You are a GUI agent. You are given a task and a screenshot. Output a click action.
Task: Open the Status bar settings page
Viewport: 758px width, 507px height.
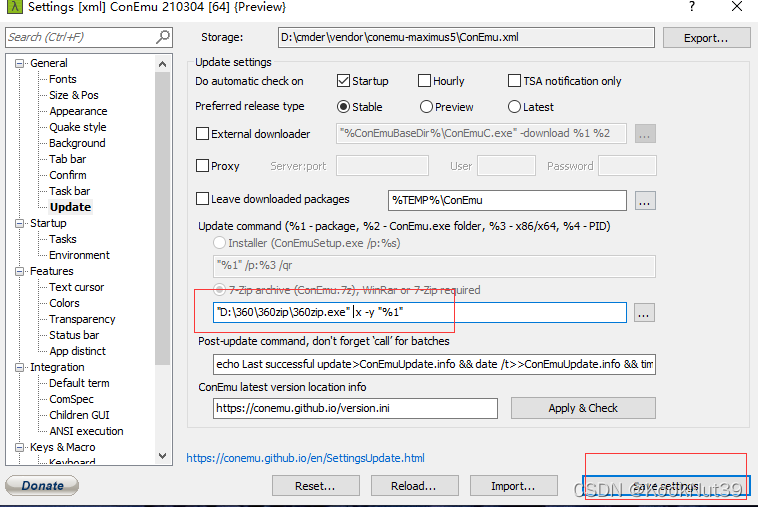pos(74,335)
